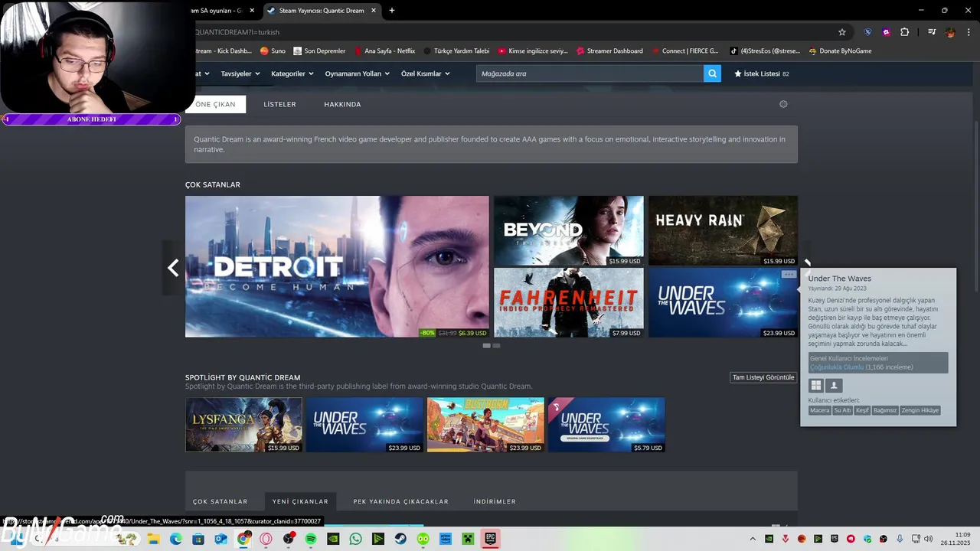980x551 pixels.
Task: Open the media control icon in the Chrome toolbar
Action: (932, 32)
